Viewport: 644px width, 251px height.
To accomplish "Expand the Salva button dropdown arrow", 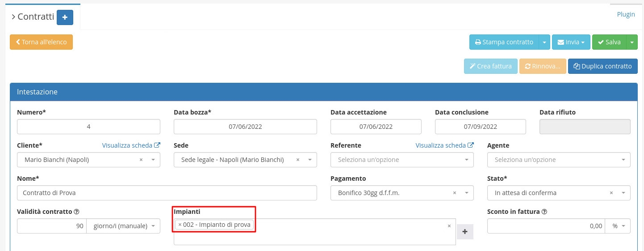I will pos(632,42).
